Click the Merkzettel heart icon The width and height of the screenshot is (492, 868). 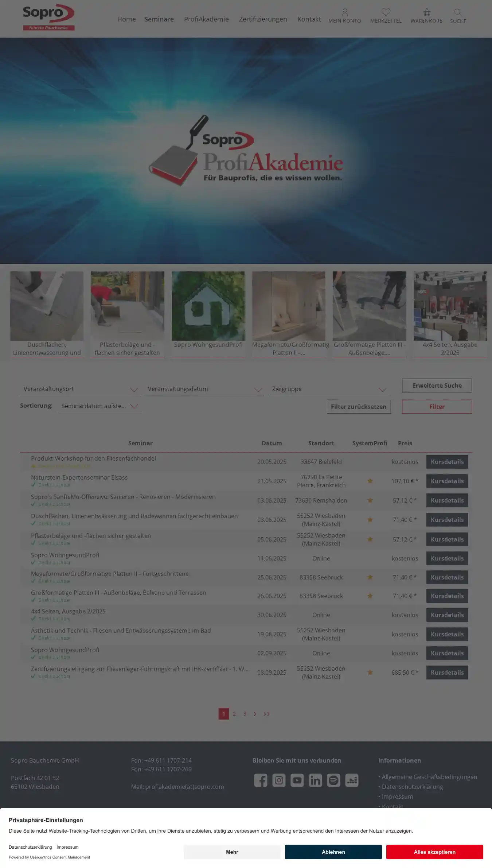[x=386, y=13]
